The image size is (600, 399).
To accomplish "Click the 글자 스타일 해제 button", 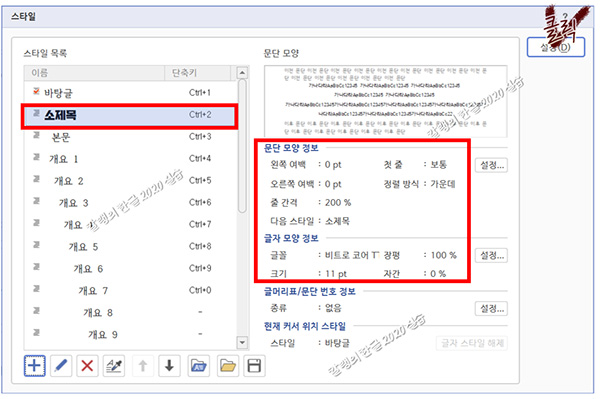I will click(x=472, y=343).
